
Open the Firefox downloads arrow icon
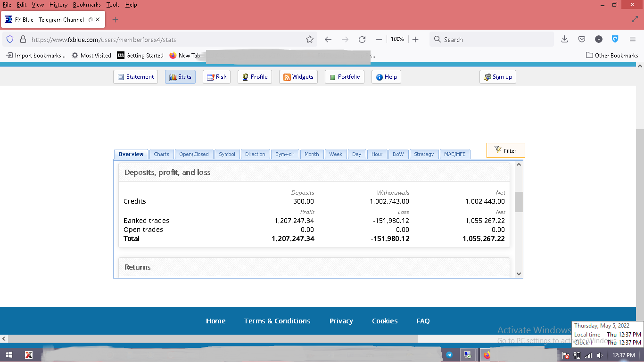click(564, 40)
